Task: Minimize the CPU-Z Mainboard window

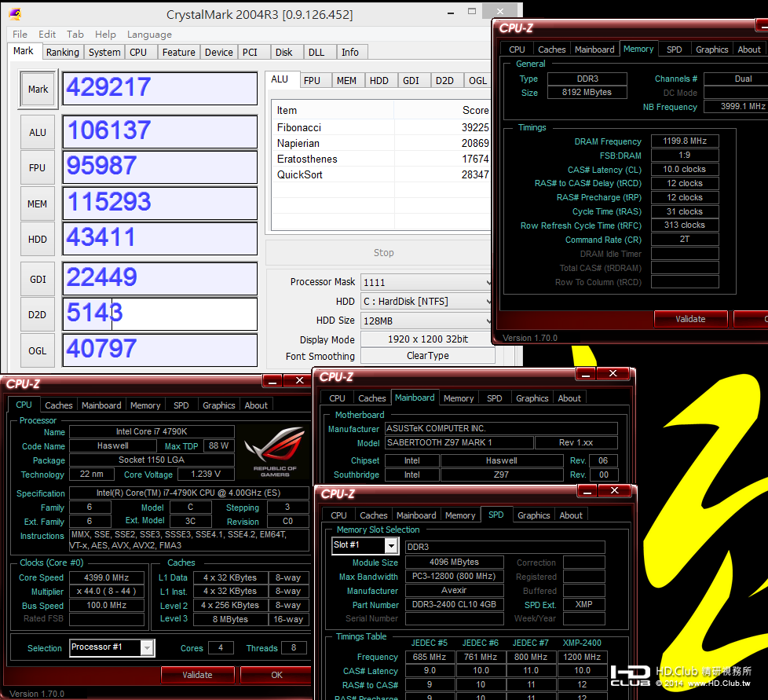Action: [585, 374]
